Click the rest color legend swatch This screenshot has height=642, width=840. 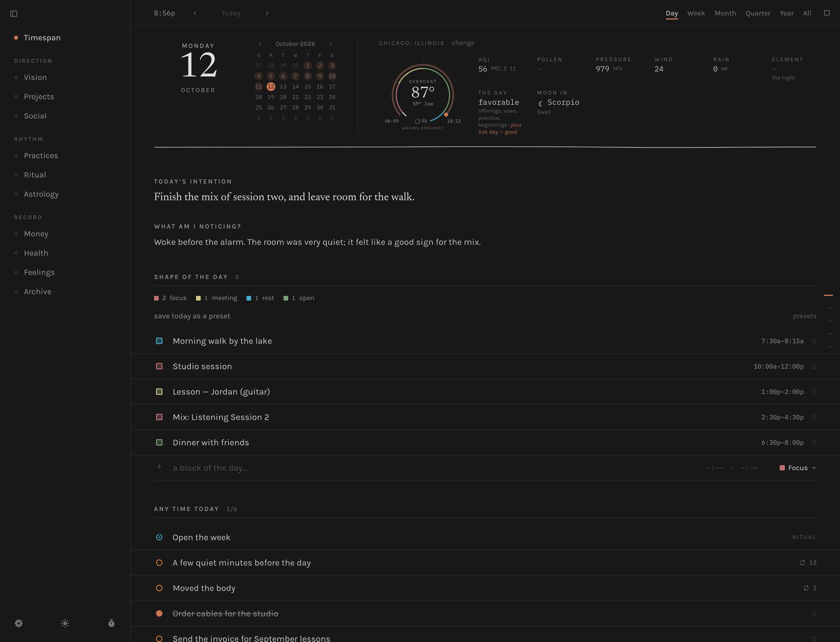coord(249,298)
